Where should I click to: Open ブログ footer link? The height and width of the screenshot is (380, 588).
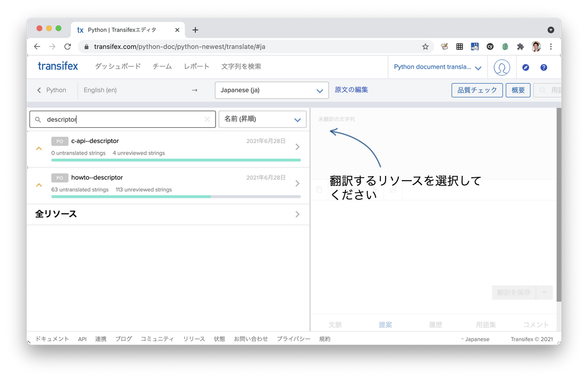pyautogui.click(x=123, y=339)
